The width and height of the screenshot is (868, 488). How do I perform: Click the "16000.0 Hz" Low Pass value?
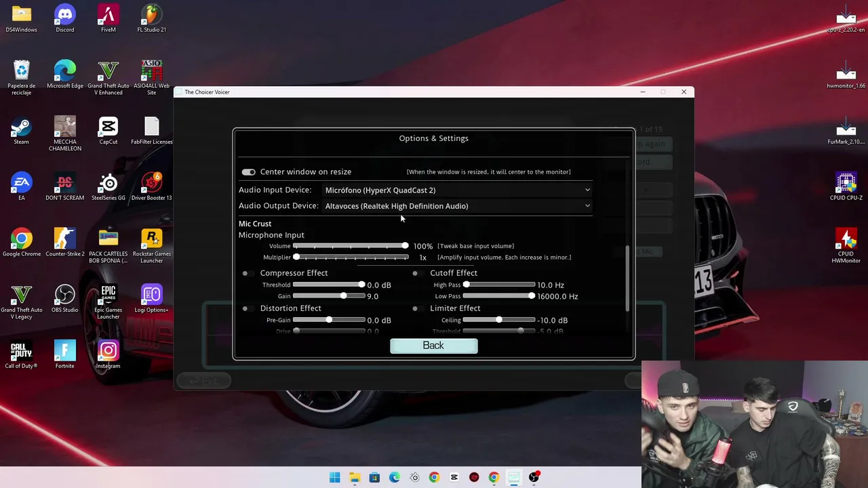pyautogui.click(x=557, y=296)
